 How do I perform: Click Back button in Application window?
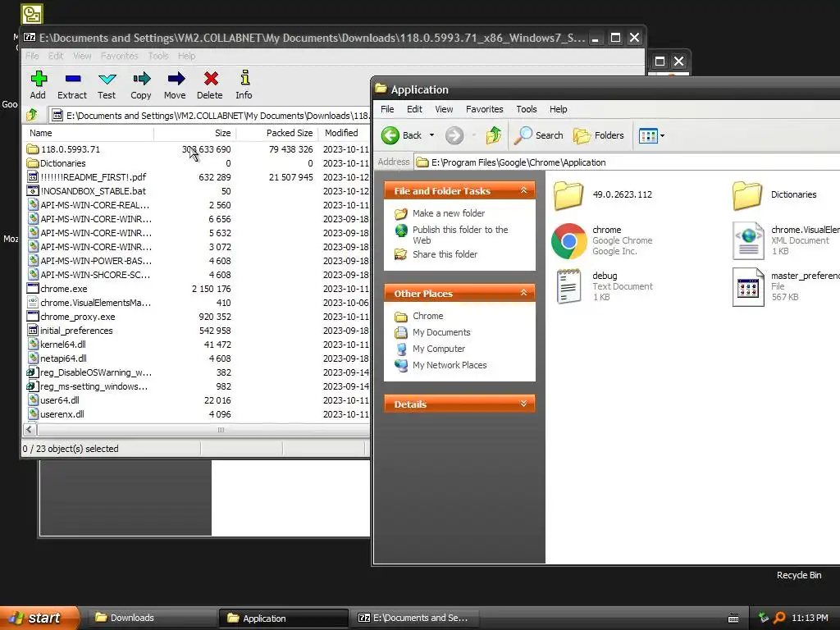tap(402, 135)
